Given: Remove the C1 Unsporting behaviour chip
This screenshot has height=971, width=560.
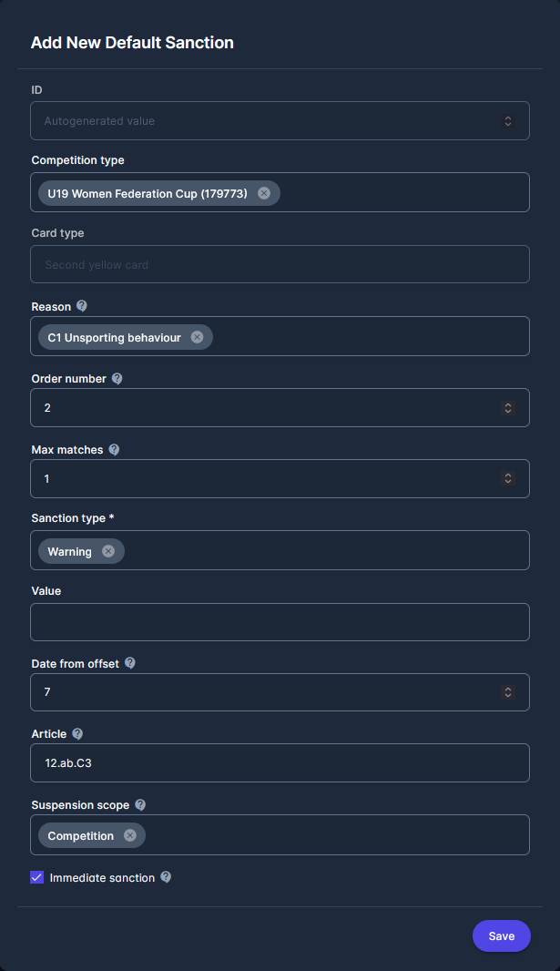Looking at the screenshot, I should pos(197,337).
